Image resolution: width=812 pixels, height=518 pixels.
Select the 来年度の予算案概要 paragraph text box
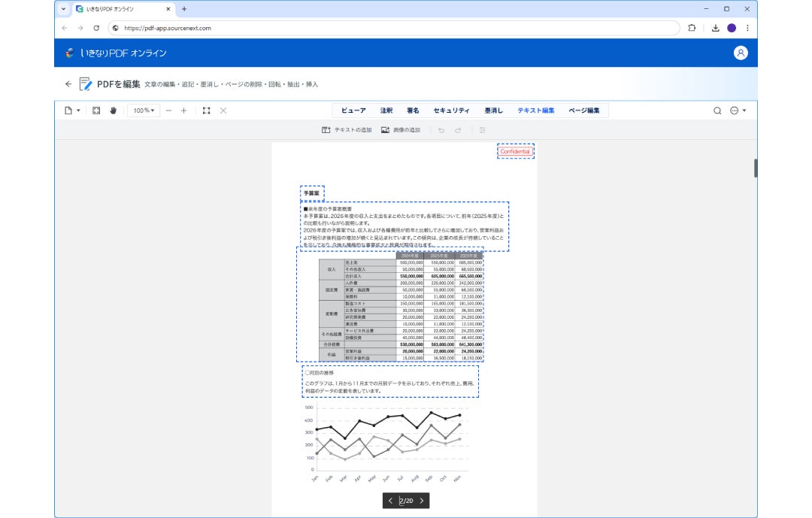pos(404,227)
